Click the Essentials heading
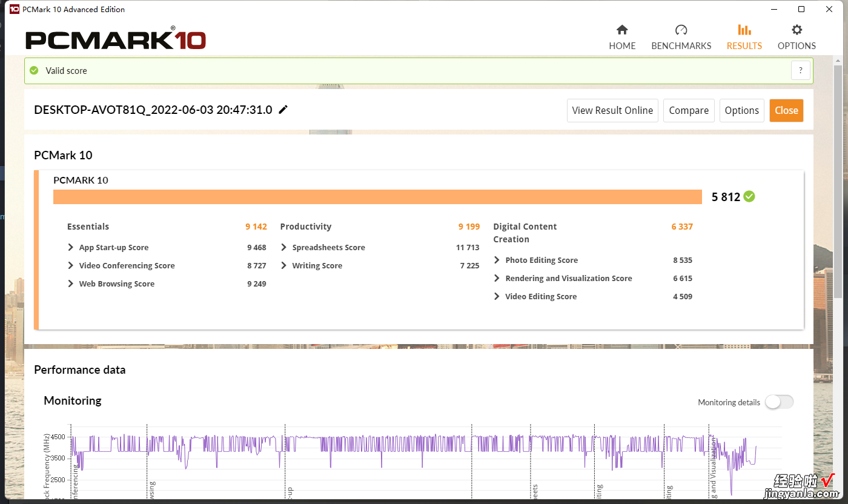Image resolution: width=848 pixels, height=504 pixels. coord(88,227)
